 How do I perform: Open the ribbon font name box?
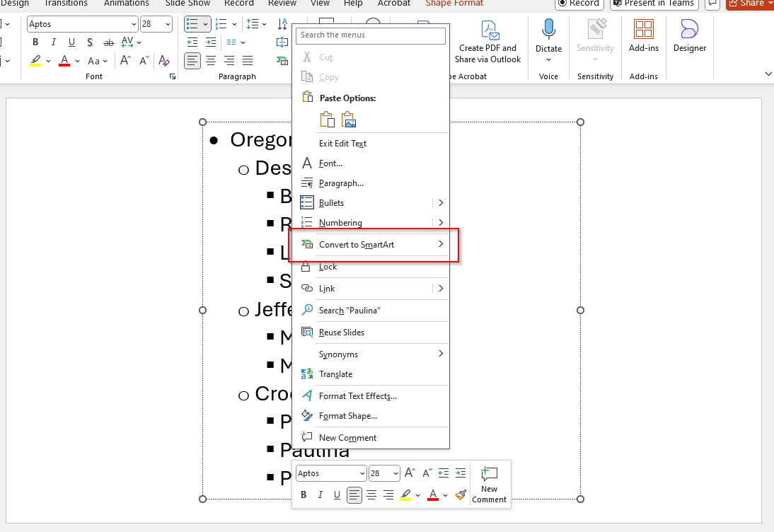(83, 23)
